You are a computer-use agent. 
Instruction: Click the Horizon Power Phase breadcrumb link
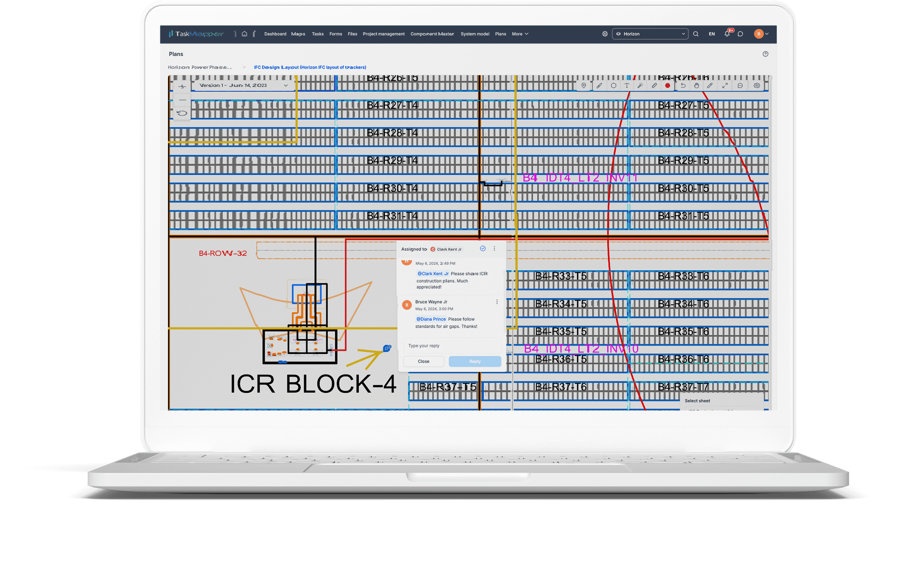(200, 67)
